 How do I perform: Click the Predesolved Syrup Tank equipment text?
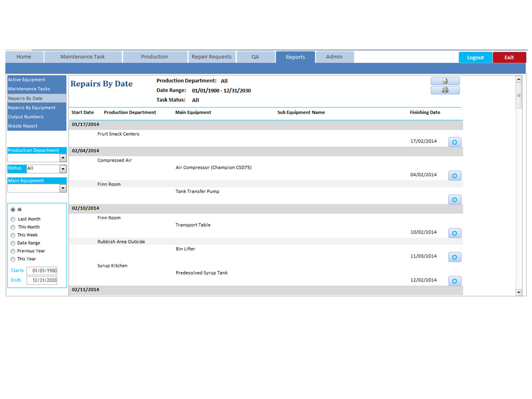coord(202,273)
